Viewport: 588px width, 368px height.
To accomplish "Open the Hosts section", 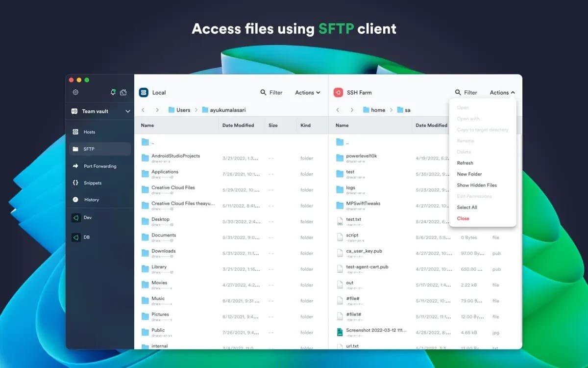I will (x=89, y=132).
